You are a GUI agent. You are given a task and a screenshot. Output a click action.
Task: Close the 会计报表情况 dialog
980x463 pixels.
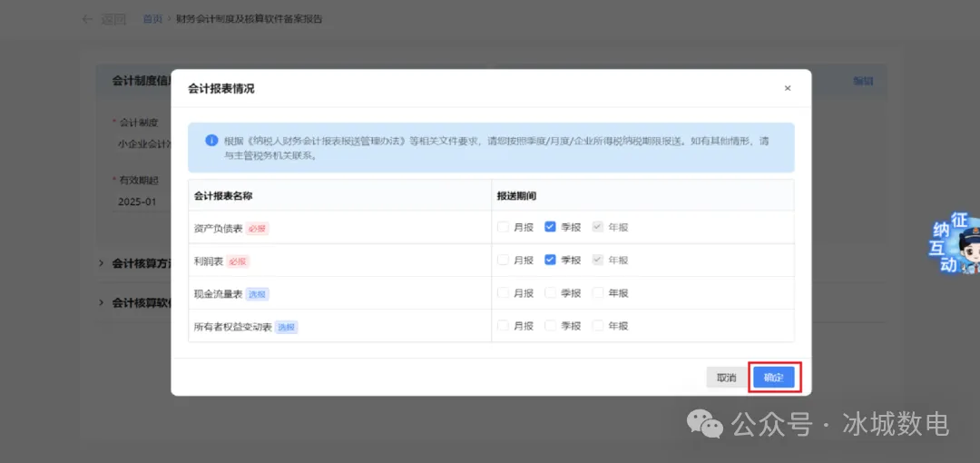coord(788,88)
